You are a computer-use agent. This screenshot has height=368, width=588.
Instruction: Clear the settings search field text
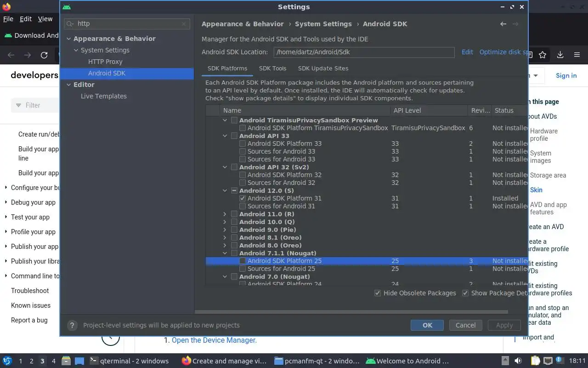[184, 24]
